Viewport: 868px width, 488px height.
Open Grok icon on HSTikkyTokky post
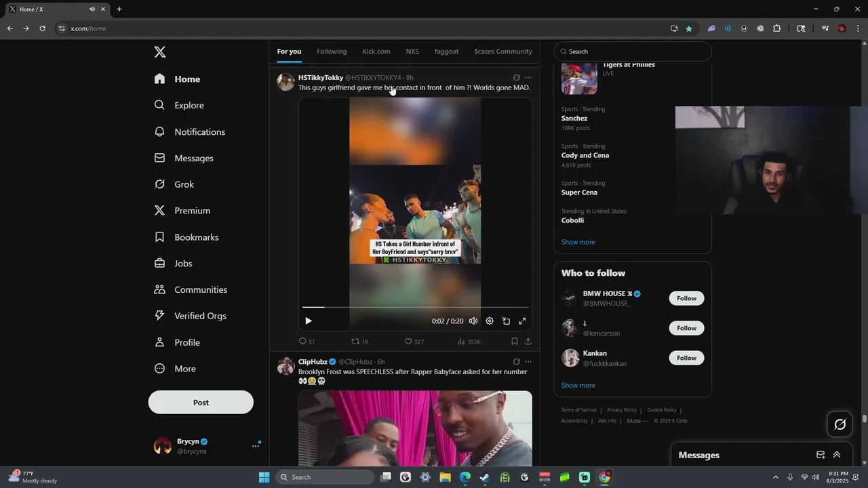[517, 77]
